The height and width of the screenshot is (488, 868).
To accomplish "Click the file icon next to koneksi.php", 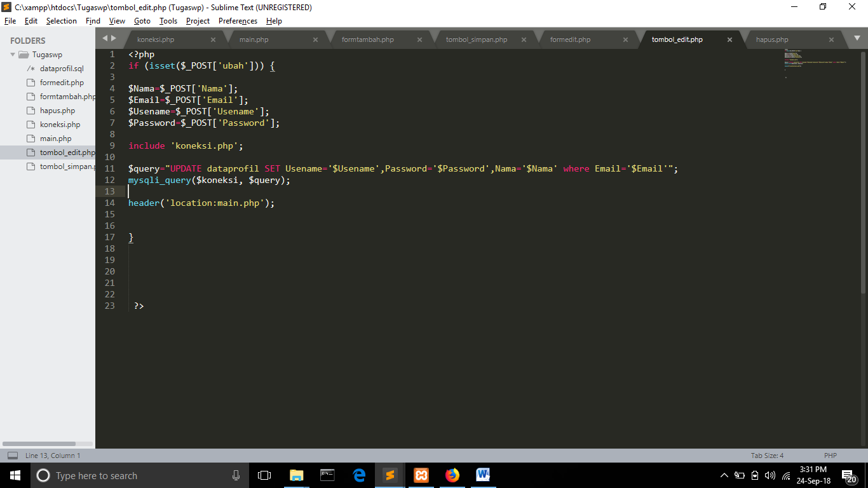I will 29,124.
